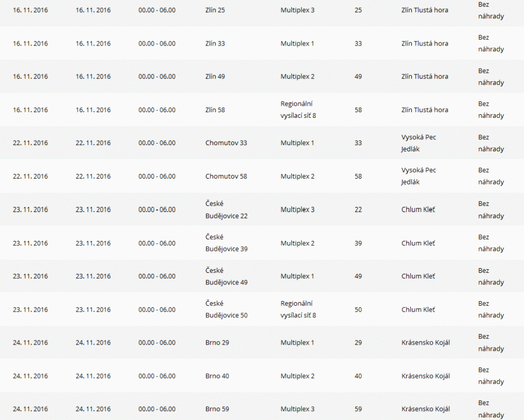524x420 pixels.
Task: Click the 'Zlín 49' transmitter name
Action: pos(215,76)
